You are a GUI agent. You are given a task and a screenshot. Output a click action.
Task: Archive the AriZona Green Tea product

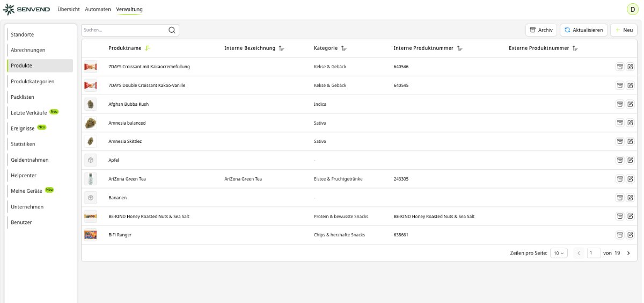619,179
